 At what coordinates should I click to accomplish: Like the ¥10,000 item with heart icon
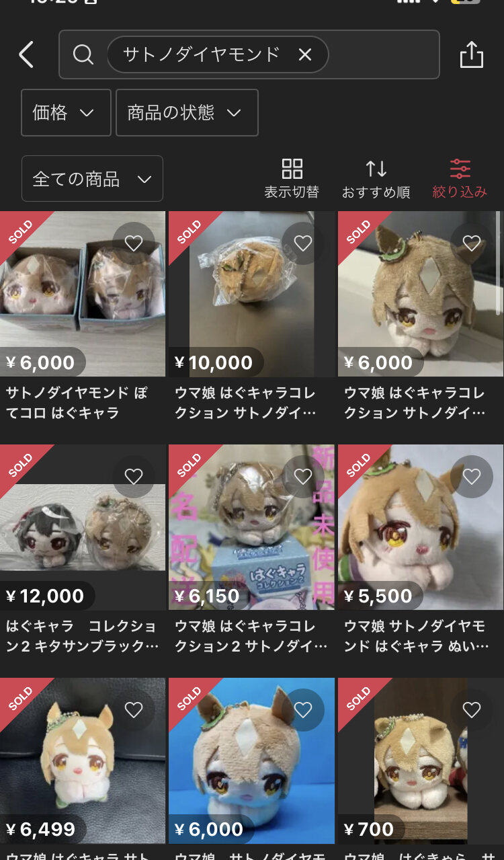click(x=303, y=243)
